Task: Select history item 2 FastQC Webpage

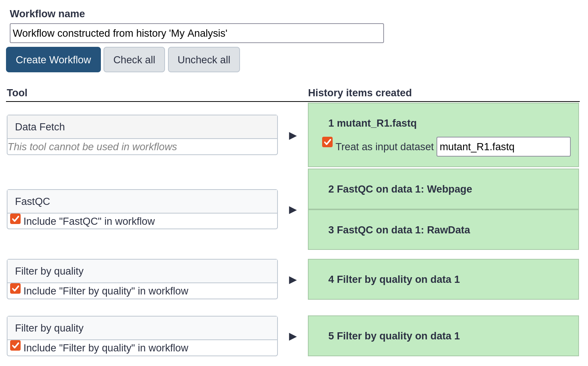Action: [x=400, y=189]
